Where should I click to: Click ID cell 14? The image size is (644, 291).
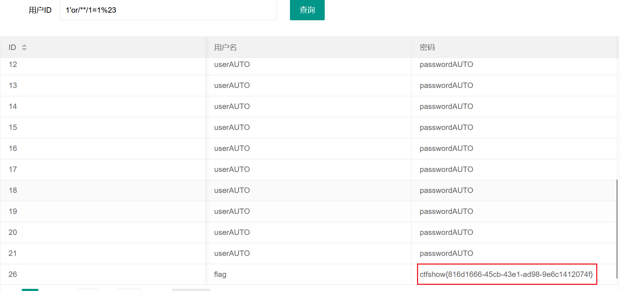13,106
